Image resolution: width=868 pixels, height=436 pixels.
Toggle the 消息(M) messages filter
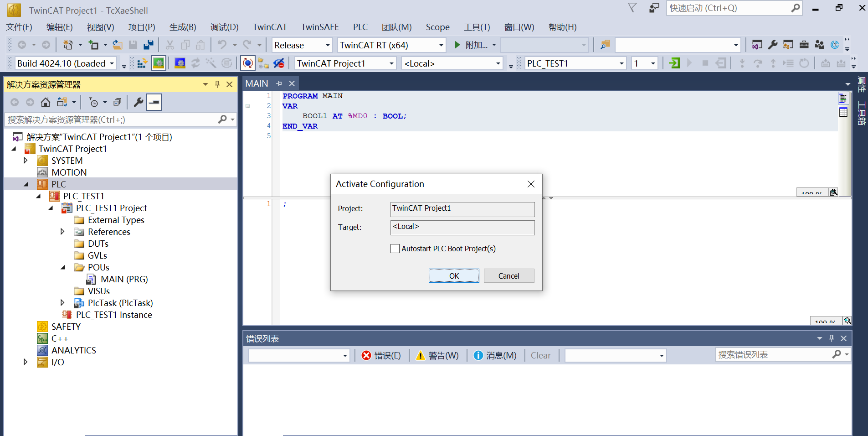(495, 355)
